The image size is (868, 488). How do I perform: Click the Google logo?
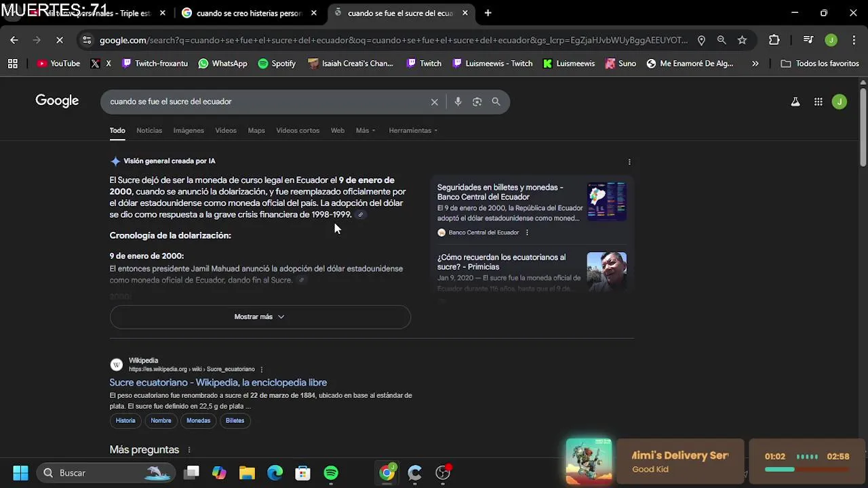(57, 101)
